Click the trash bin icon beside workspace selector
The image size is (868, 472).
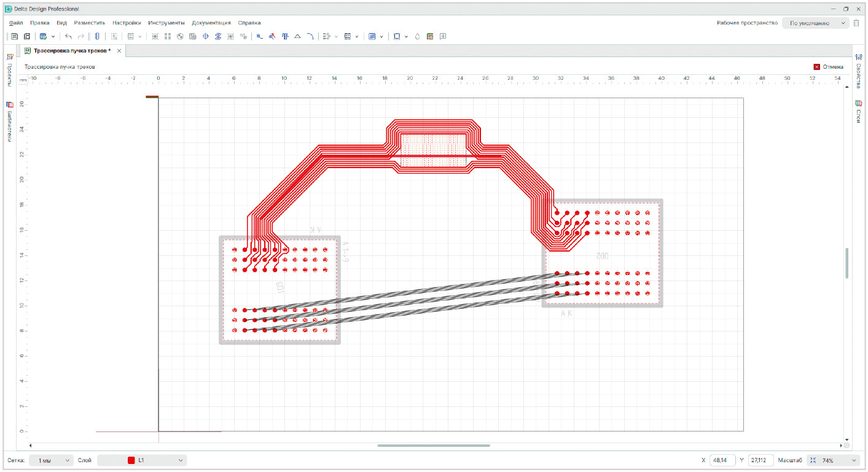(856, 23)
